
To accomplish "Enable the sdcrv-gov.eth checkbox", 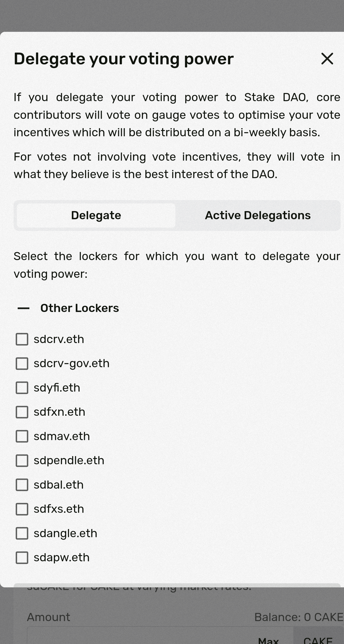I will [22, 364].
